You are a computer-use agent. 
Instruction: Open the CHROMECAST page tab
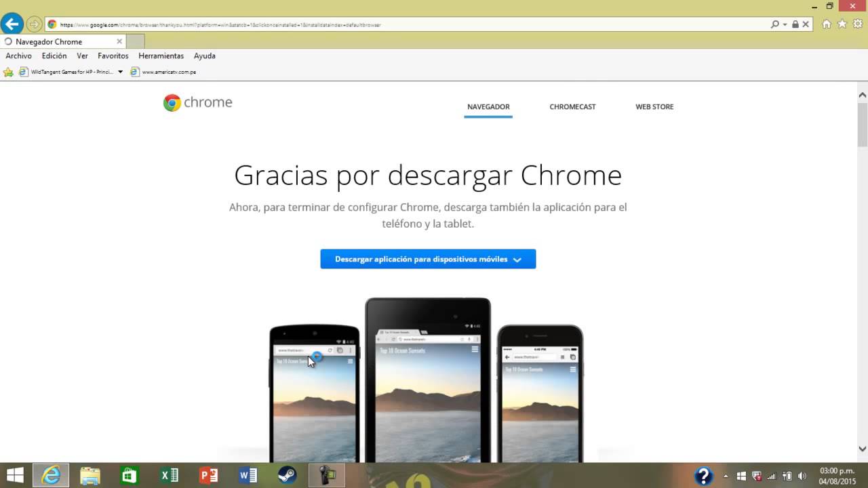[x=572, y=107]
